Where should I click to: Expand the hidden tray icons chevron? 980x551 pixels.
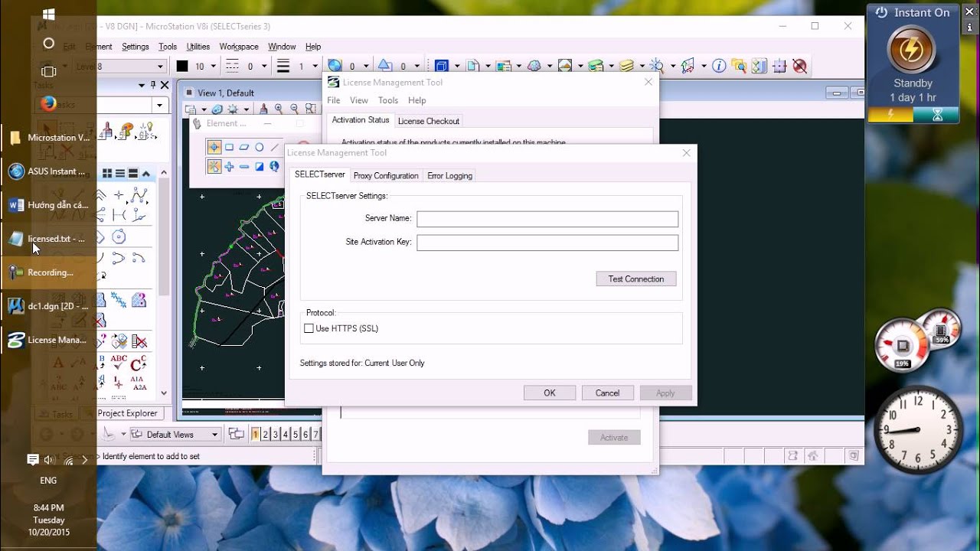85,460
